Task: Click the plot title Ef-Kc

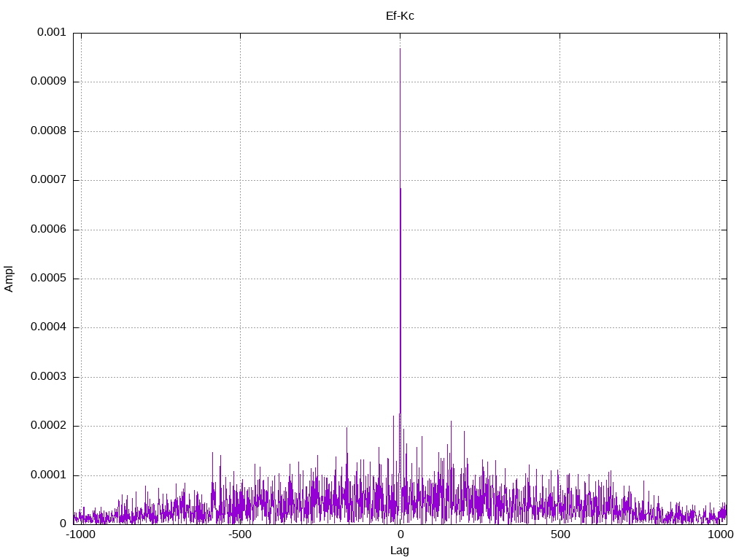Action: coord(400,16)
